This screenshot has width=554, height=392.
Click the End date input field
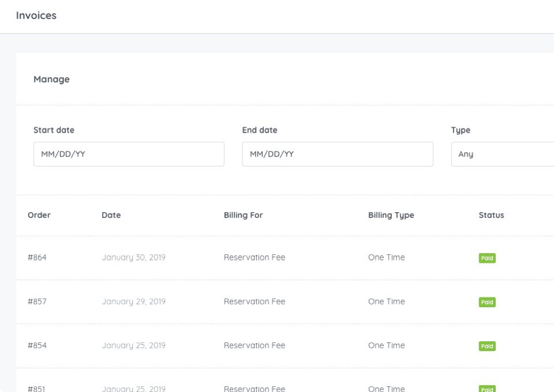(338, 154)
